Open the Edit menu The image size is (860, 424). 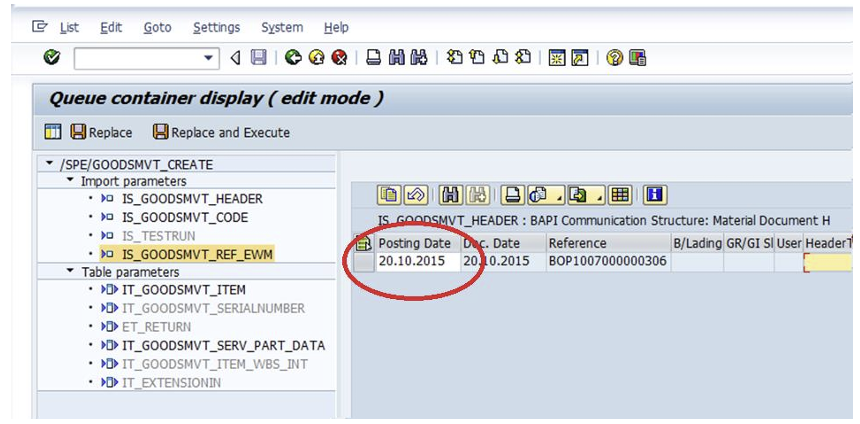[x=111, y=27]
